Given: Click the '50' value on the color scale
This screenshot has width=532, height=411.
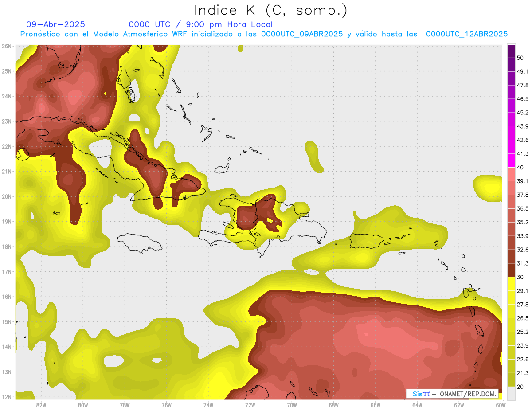Looking at the screenshot, I should (520, 58).
